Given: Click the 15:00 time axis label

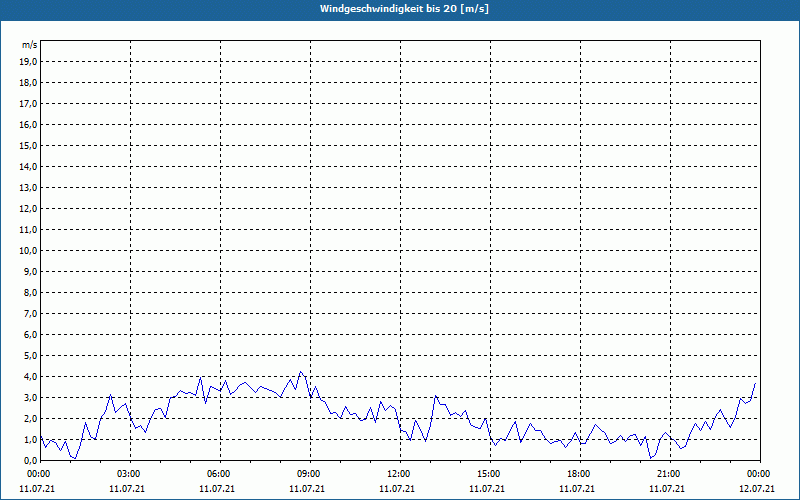Looking at the screenshot, I should (488, 473).
